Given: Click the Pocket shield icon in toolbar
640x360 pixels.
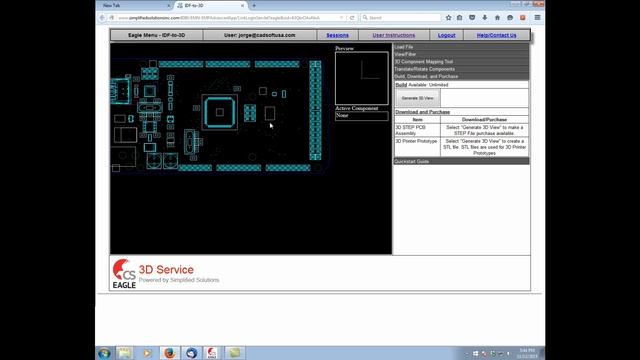Looking at the screenshot, I should tap(472, 18).
